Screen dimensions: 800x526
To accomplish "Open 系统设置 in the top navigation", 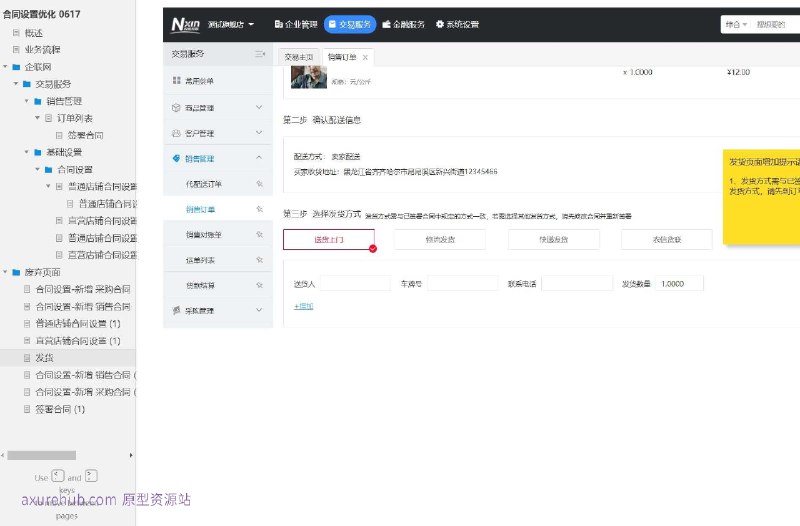I will coord(458,24).
